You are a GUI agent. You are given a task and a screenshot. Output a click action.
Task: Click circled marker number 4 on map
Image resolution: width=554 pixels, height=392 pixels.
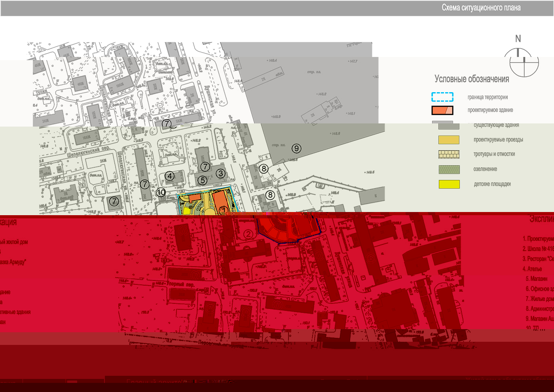coord(170,176)
